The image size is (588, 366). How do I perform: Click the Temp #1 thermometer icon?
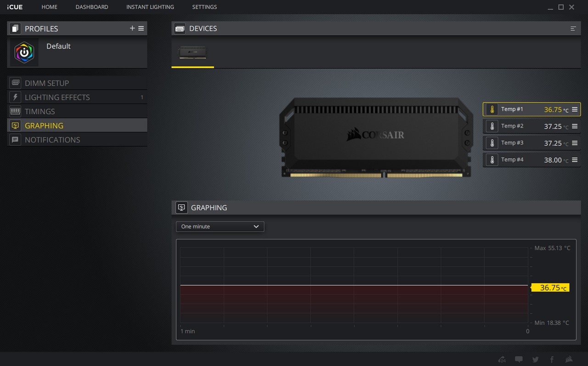[492, 109]
